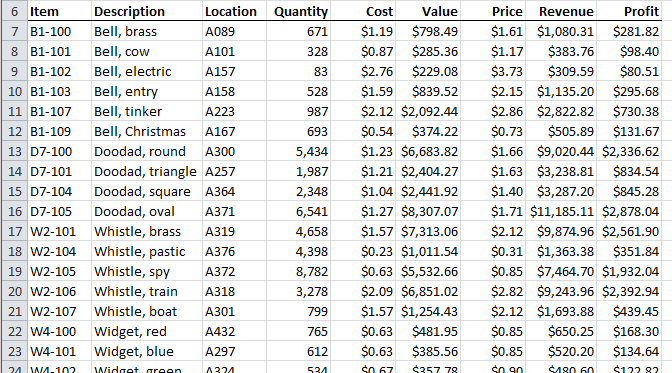Click the quantity cell showing 8,782
Image resolution: width=672 pixels, height=373 pixels.
tap(299, 271)
